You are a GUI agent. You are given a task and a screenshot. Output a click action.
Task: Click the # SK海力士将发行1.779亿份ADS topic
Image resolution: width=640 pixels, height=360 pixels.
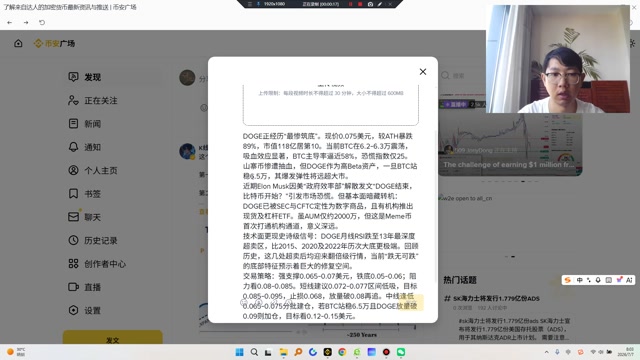tap(492, 298)
